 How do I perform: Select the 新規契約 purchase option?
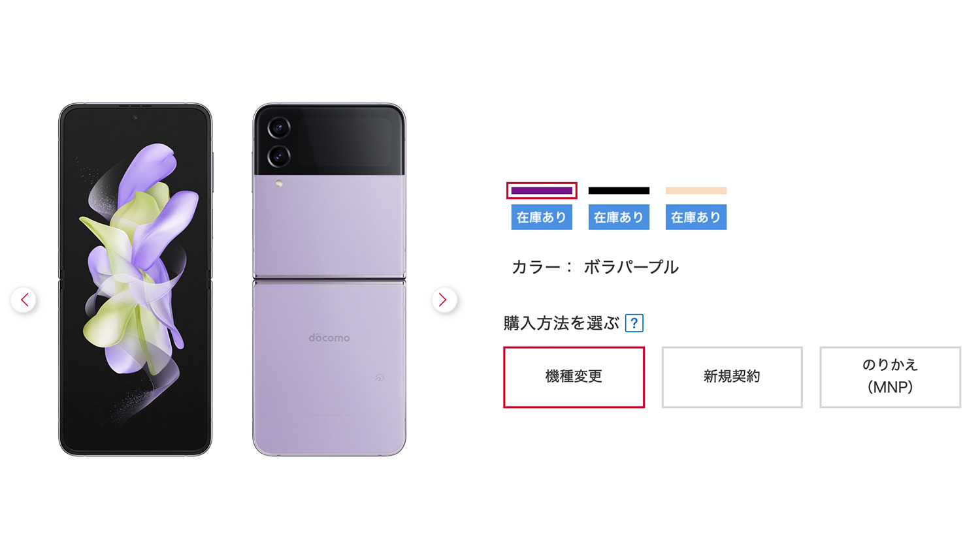click(732, 377)
